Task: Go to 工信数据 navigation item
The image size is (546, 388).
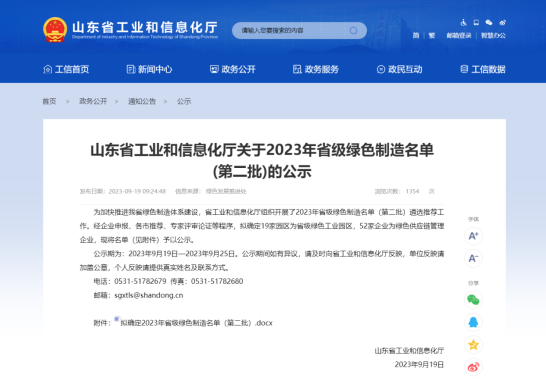Action: (483, 69)
